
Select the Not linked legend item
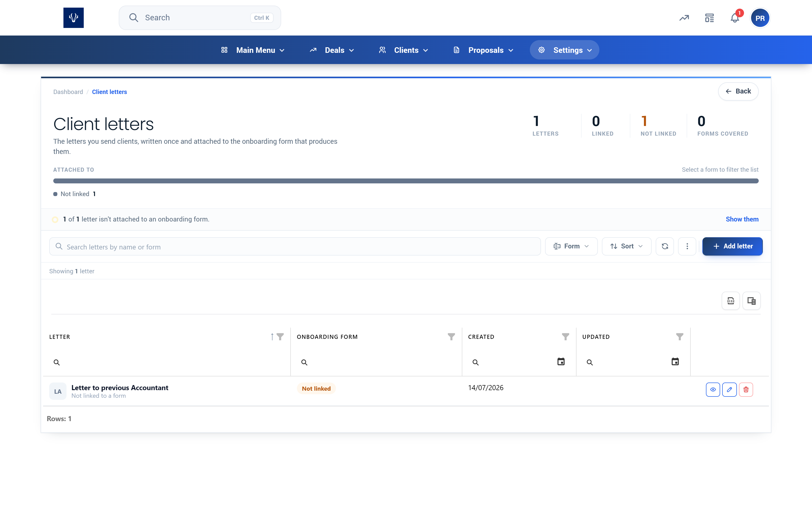point(75,194)
